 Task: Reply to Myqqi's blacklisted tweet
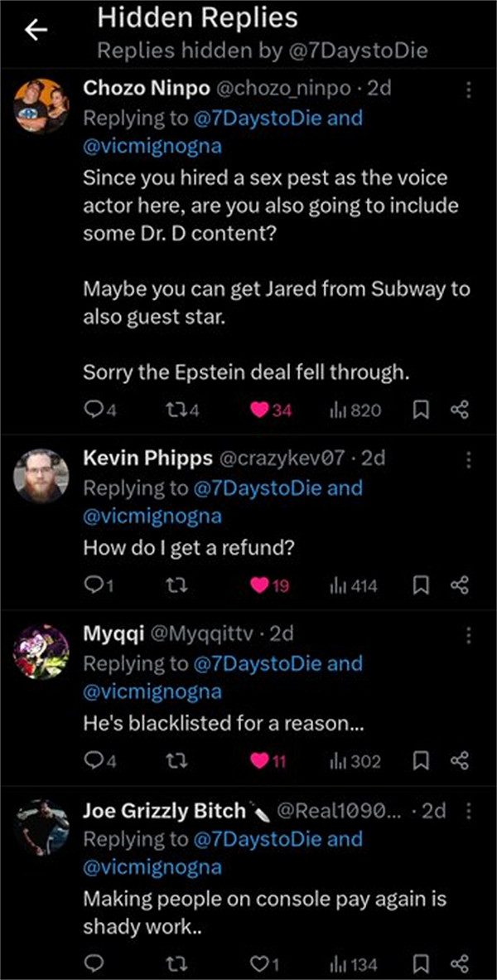93,761
